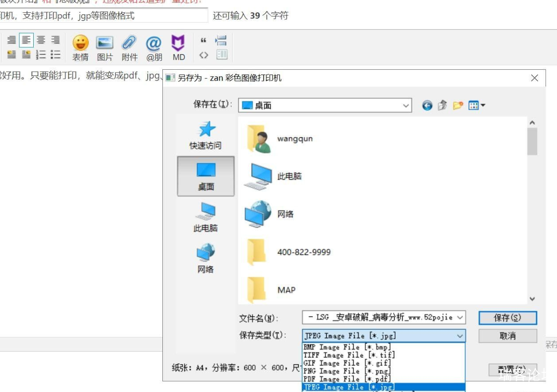Insert a code block with the angle-brackets icon
This screenshot has height=392, width=557.
[204, 55]
